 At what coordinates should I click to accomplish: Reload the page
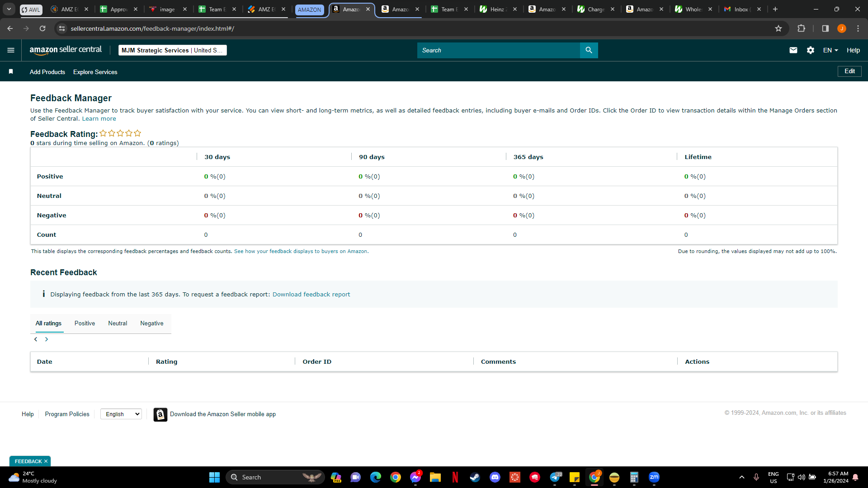tap(42, 28)
